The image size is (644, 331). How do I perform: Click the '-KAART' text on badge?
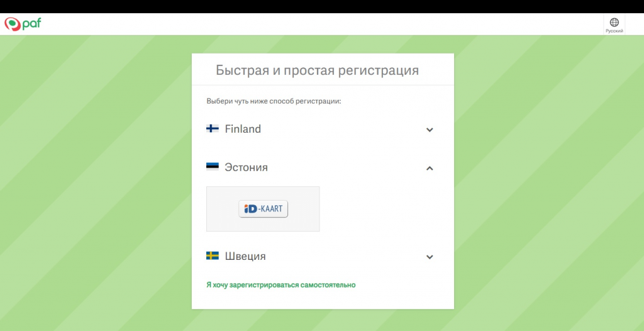272,209
